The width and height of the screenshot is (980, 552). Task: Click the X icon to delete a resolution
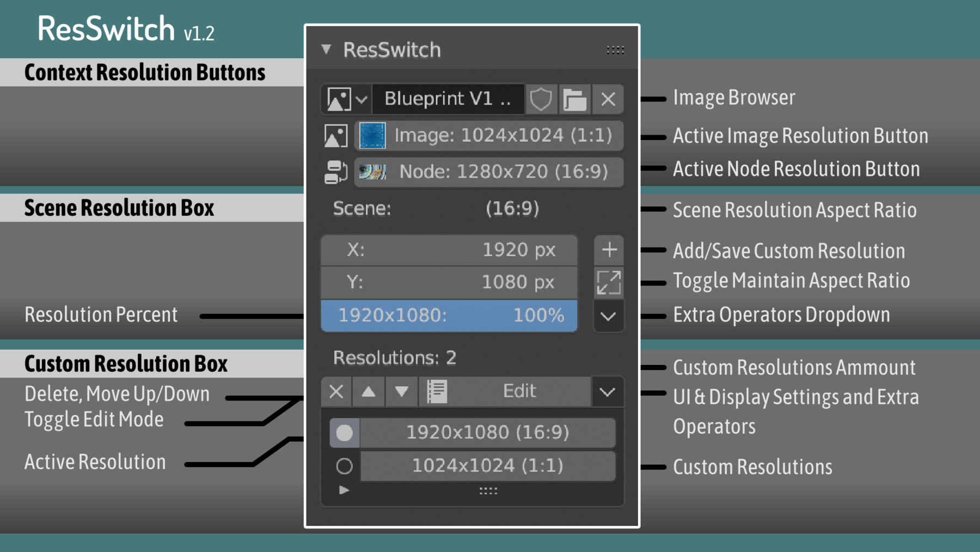pos(336,391)
